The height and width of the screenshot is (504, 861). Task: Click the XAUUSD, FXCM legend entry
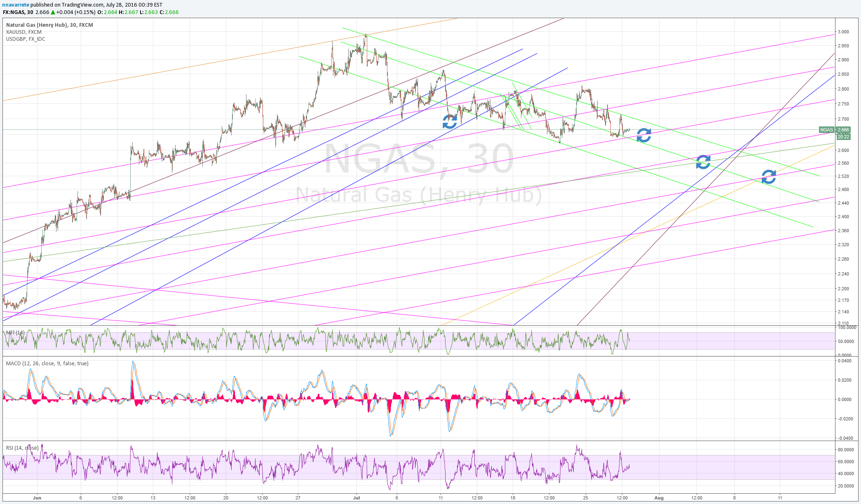[x=24, y=32]
